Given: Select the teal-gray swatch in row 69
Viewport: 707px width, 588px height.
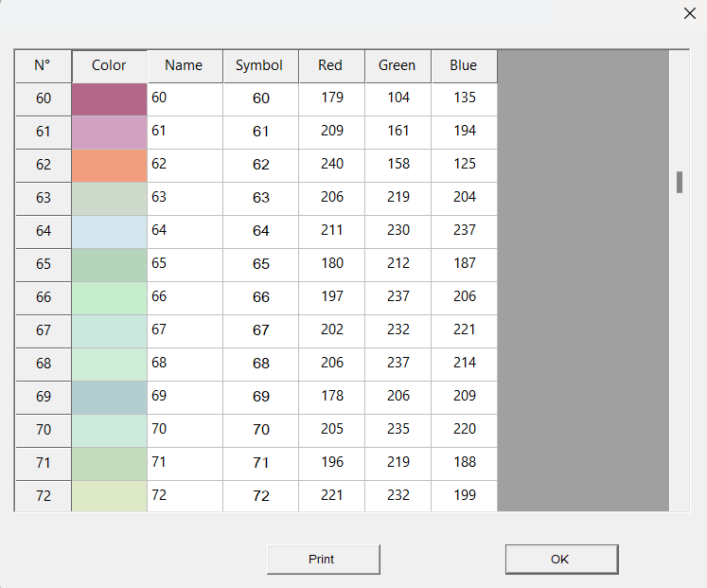Looking at the screenshot, I should click(109, 398).
